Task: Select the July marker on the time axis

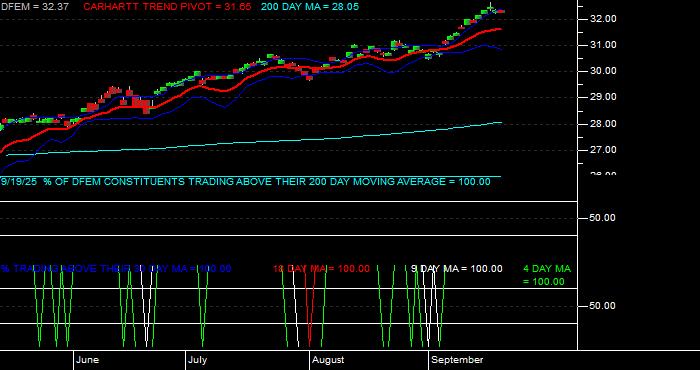Action: click(197, 360)
